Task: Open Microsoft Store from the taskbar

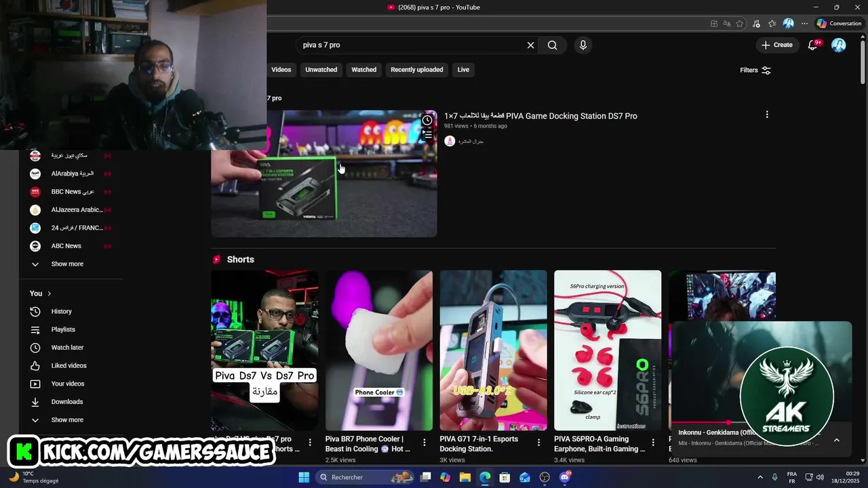Action: tap(505, 477)
